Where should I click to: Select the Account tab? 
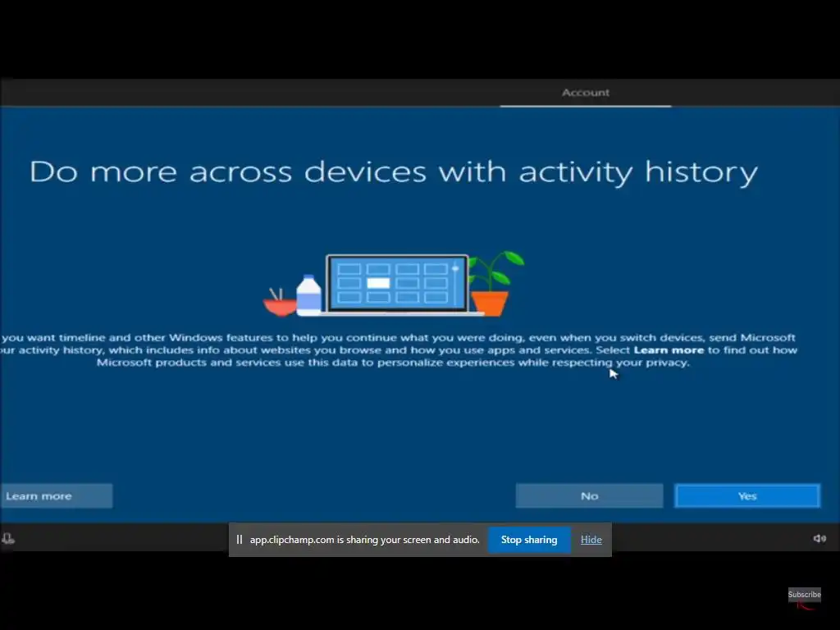586,93
